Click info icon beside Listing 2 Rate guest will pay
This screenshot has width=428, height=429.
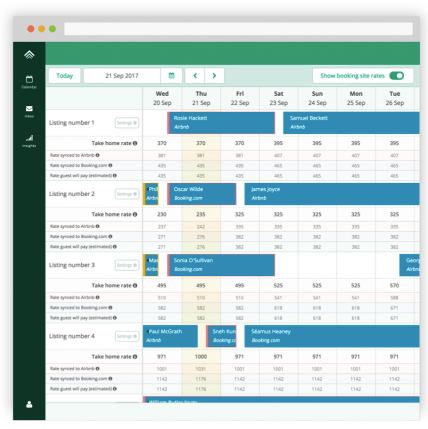pyautogui.click(x=115, y=247)
